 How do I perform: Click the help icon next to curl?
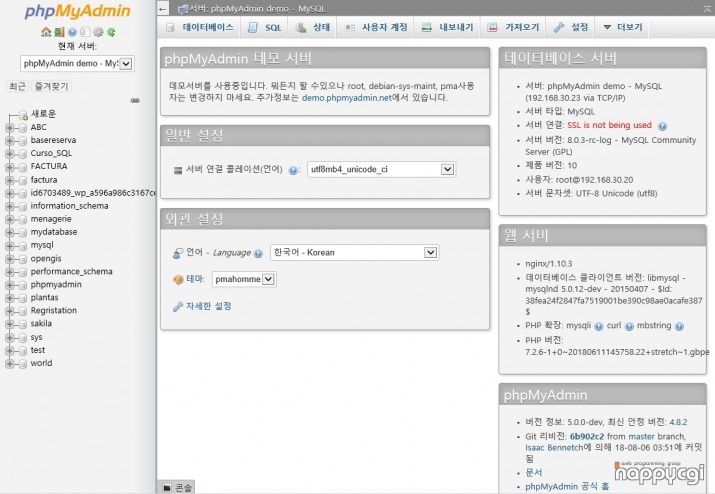coord(629,327)
